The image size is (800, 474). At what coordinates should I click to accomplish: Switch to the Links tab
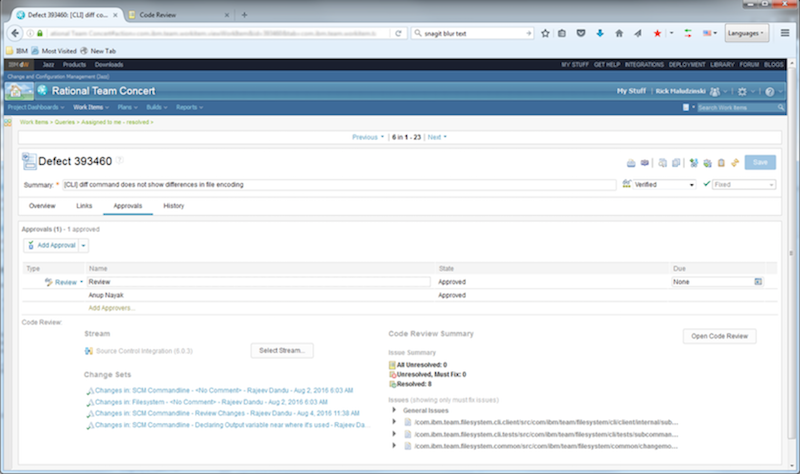click(x=84, y=206)
